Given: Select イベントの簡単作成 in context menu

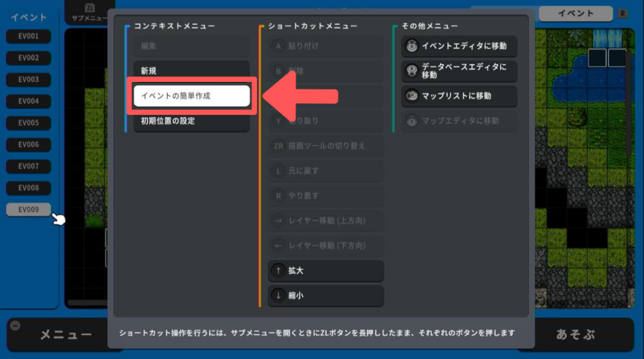Looking at the screenshot, I should click(192, 96).
